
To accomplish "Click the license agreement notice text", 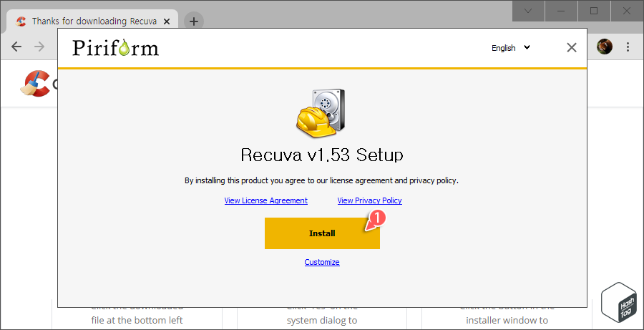I will click(x=321, y=180).
